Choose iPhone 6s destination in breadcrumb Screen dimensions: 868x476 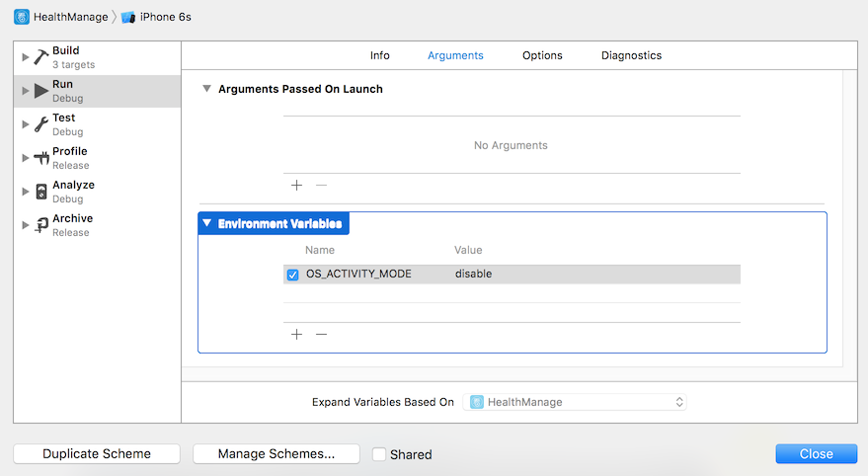click(x=166, y=17)
